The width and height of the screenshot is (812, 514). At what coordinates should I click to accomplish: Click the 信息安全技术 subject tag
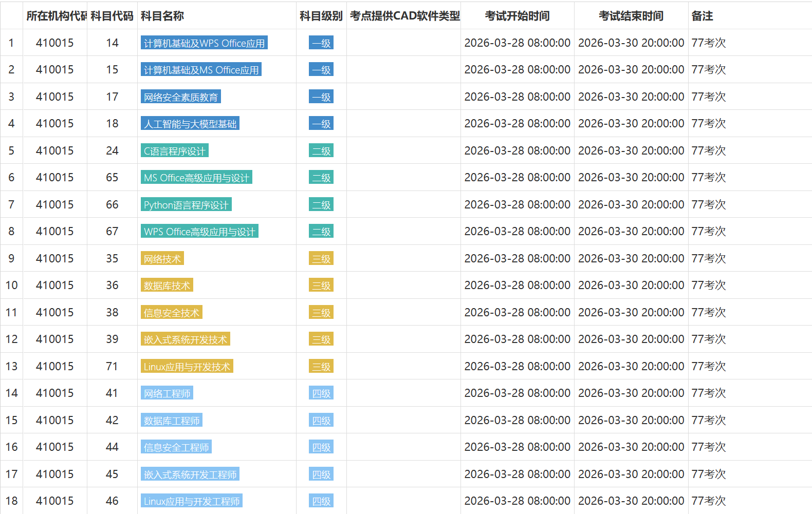171,313
